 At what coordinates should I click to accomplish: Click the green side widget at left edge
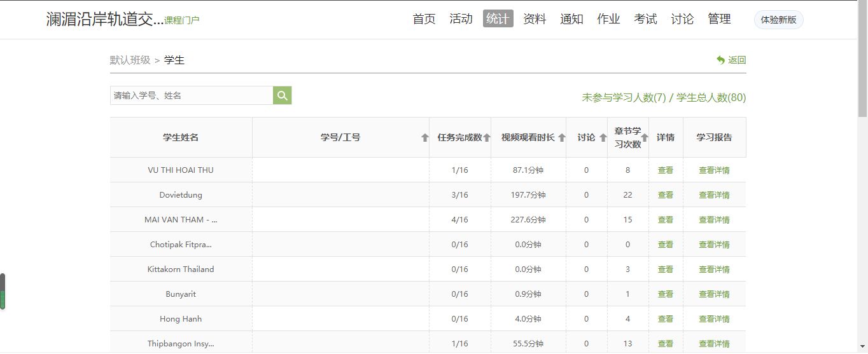(3, 292)
